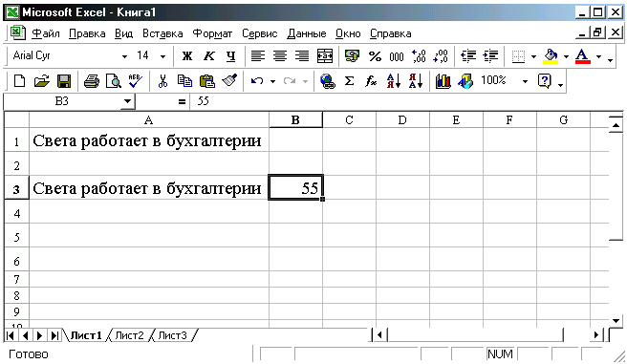This screenshot has height=364, width=627.
Task: Create new workbook icon
Action: click(x=19, y=81)
